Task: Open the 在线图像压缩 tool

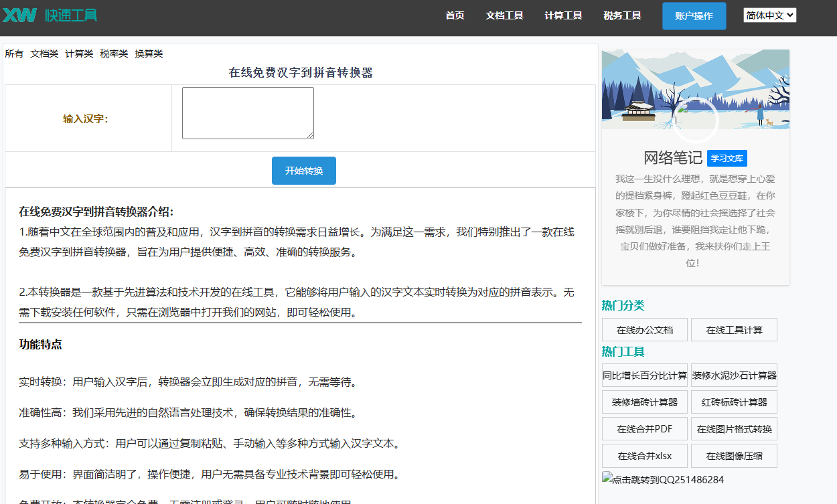Action: point(734,456)
